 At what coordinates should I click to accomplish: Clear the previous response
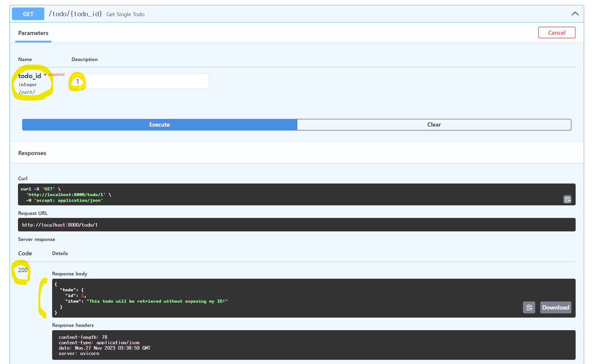(x=434, y=125)
